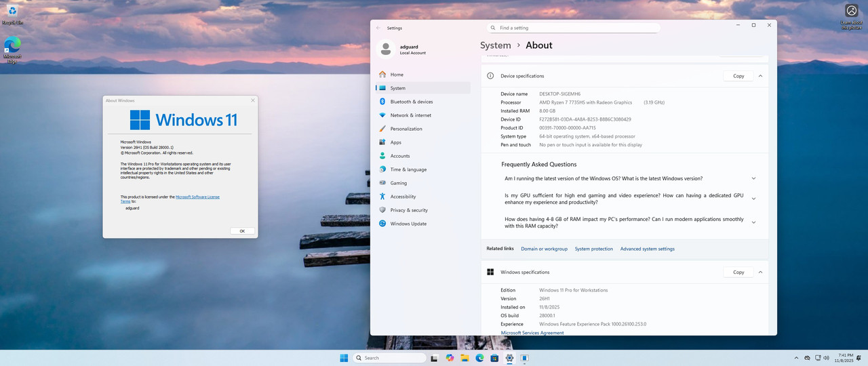This screenshot has height=366, width=868.
Task: Open the Advanced system settings link
Action: pyautogui.click(x=648, y=249)
